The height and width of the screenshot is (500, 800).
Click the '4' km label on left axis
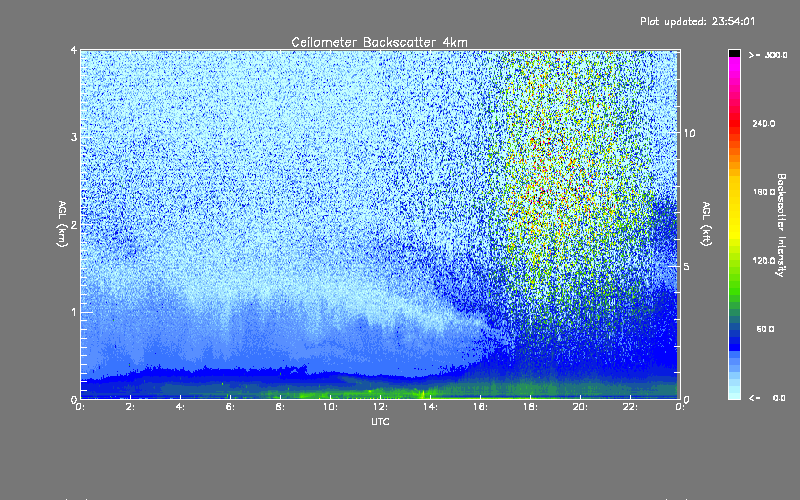click(74, 50)
